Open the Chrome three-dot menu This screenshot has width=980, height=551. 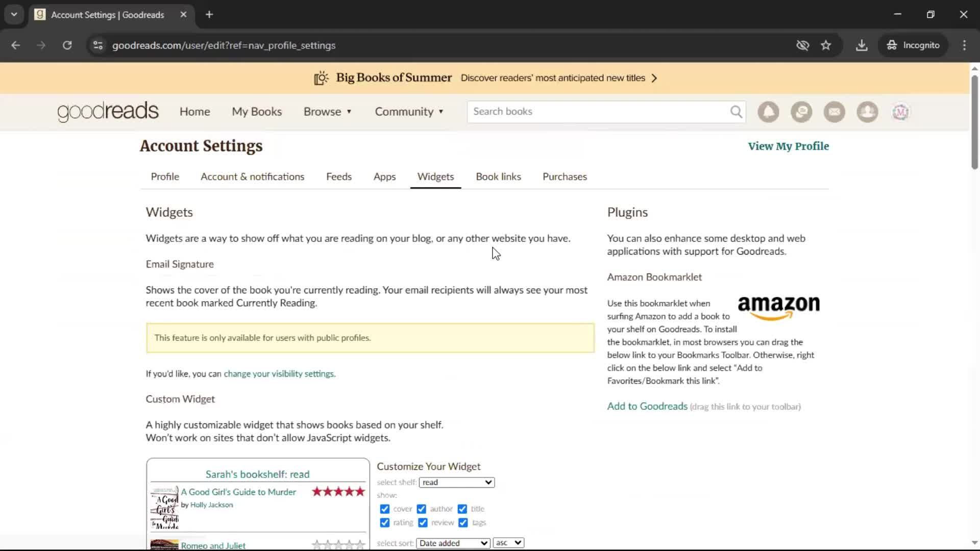(964, 45)
